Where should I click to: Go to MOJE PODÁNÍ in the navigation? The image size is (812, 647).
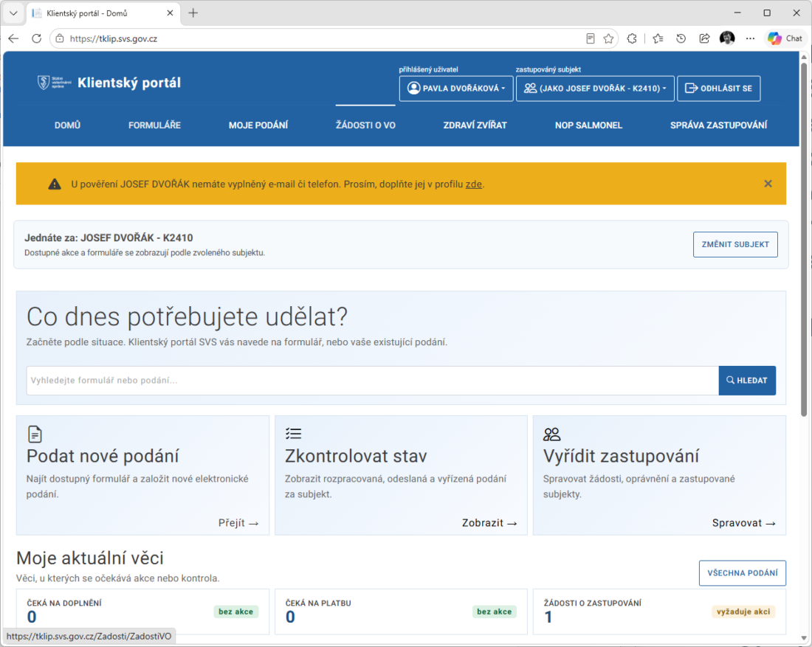(258, 125)
